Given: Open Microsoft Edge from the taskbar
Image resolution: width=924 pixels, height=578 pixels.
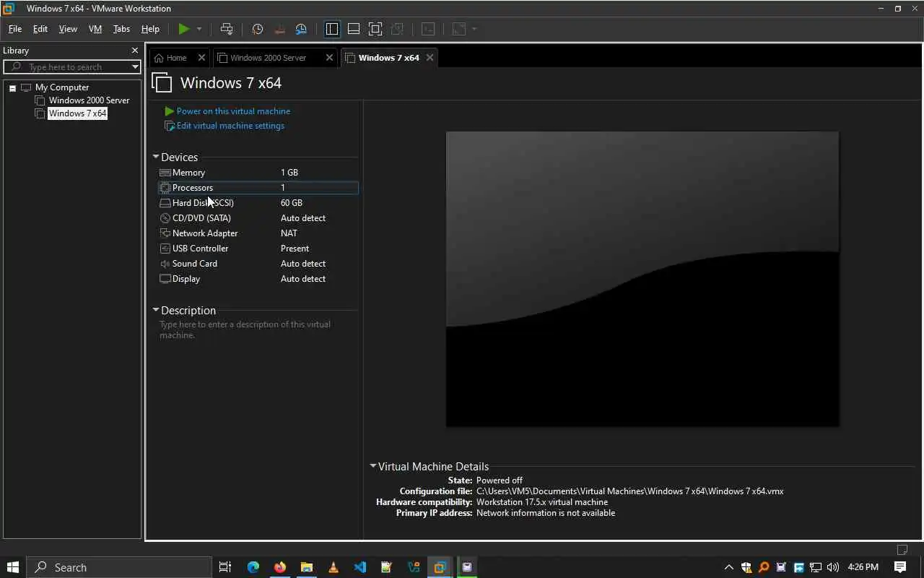Looking at the screenshot, I should point(253,567).
